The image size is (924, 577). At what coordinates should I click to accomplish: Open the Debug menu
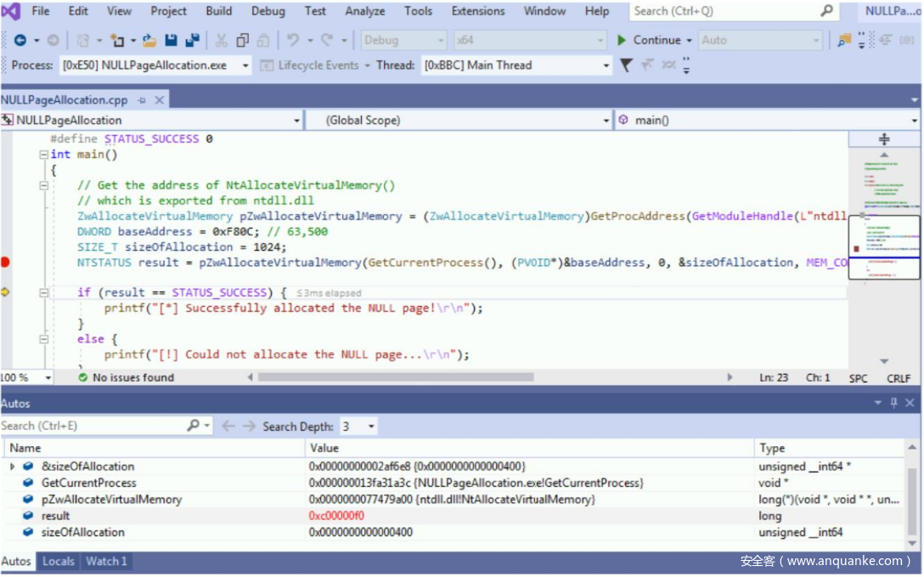click(268, 11)
